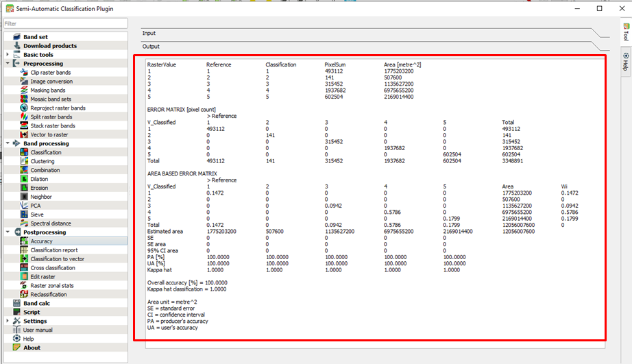This screenshot has height=364, width=632.
Task: Open the Tool side tab
Action: [626, 32]
